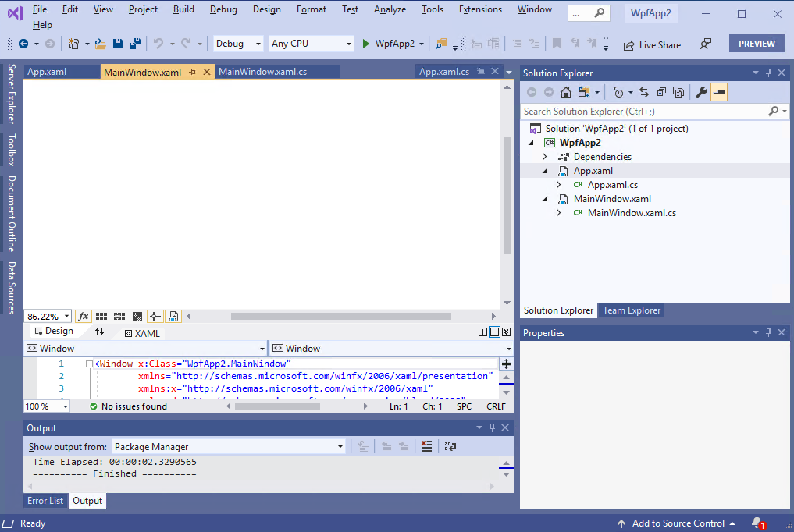
Task: Switch to the Team Explorer tab
Action: [x=631, y=310]
